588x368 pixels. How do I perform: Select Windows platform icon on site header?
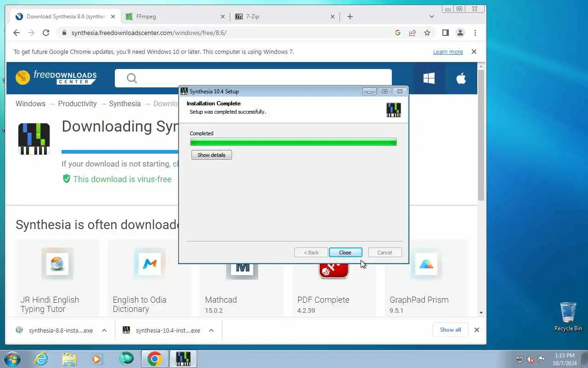tap(429, 78)
